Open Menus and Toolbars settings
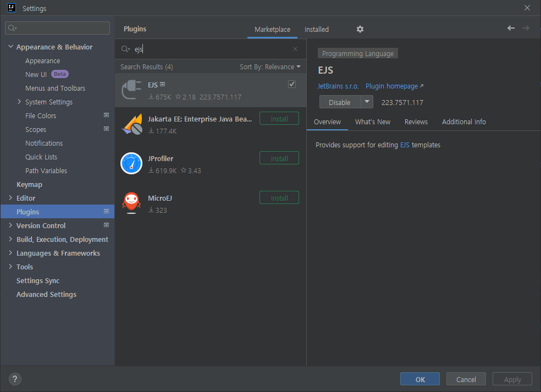 coord(55,88)
